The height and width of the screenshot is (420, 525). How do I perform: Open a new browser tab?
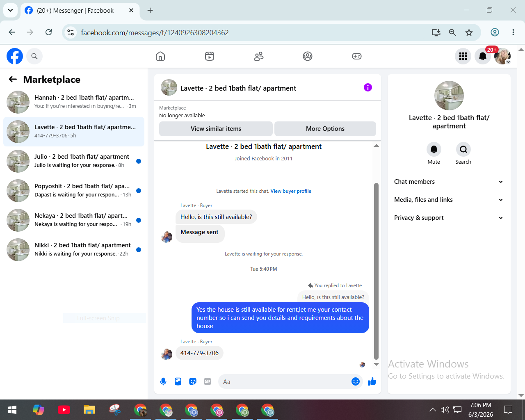click(150, 10)
